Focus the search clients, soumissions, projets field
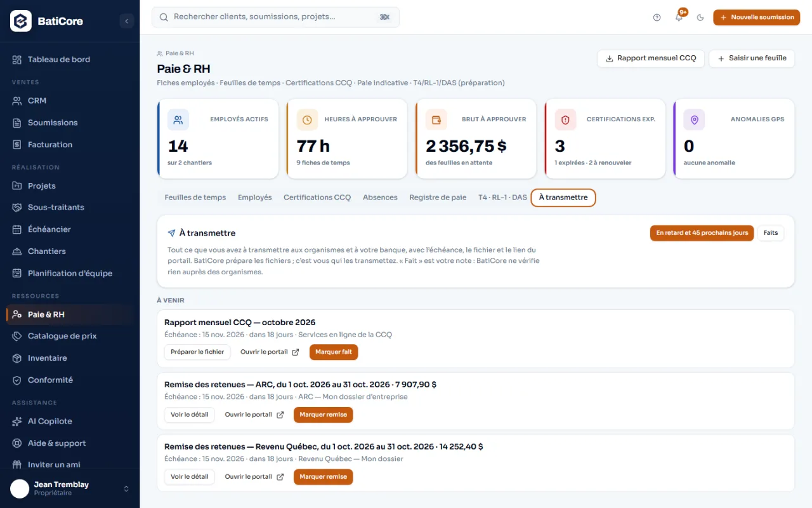The width and height of the screenshot is (812, 508). click(x=275, y=17)
